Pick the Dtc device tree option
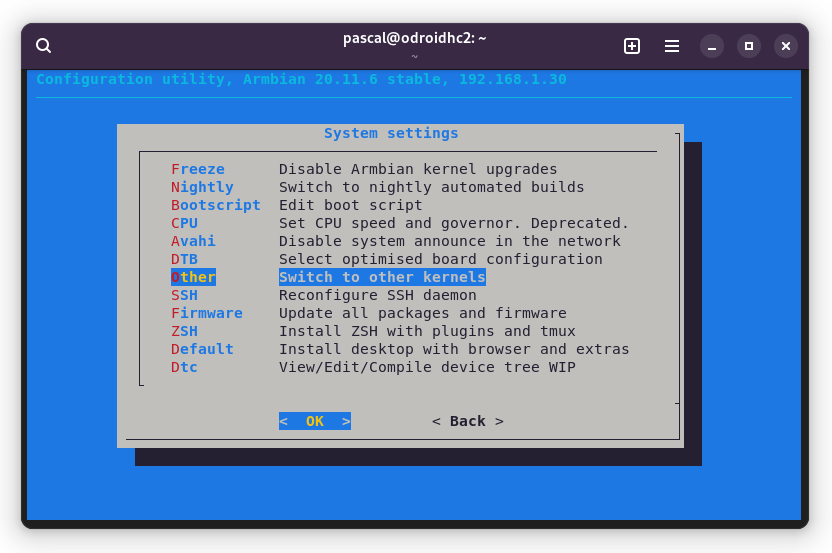Image resolution: width=832 pixels, height=553 pixels. pos(184,368)
